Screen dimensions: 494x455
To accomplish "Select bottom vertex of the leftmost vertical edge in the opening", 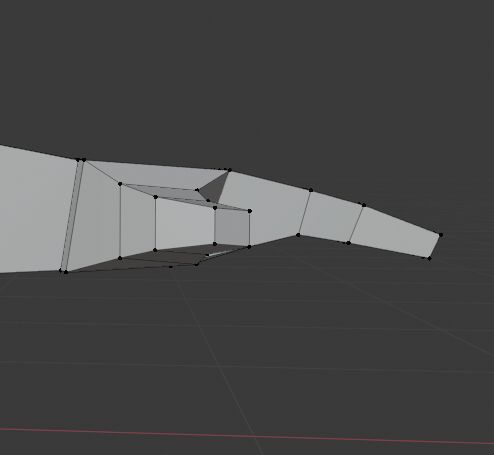I will click(x=120, y=258).
